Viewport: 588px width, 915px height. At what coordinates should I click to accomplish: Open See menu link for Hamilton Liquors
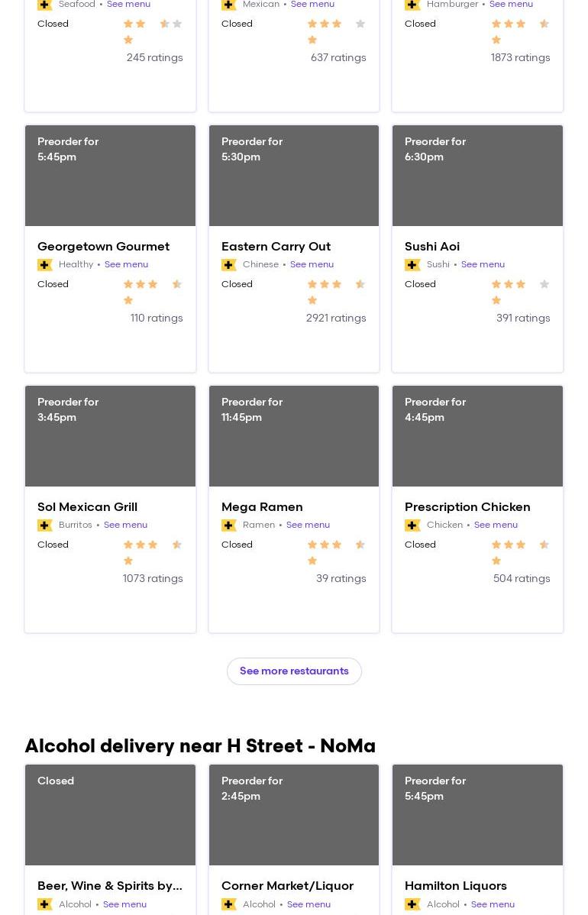coord(493,904)
